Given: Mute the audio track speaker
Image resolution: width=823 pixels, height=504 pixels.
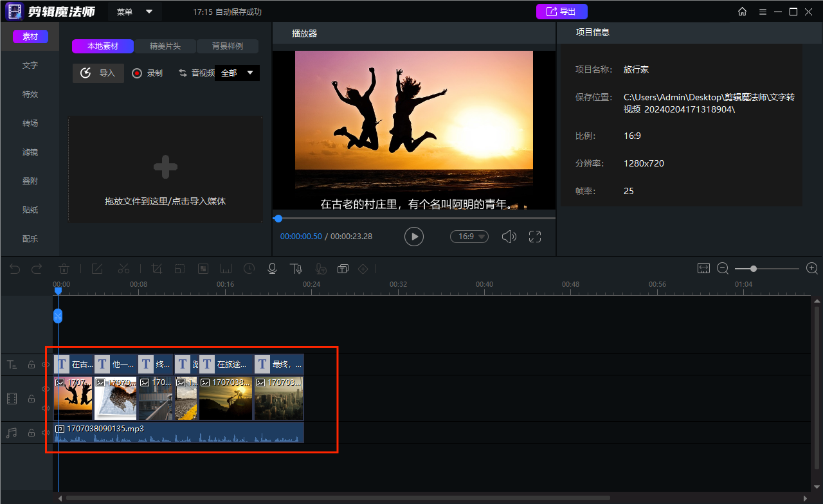Looking at the screenshot, I should [46, 433].
